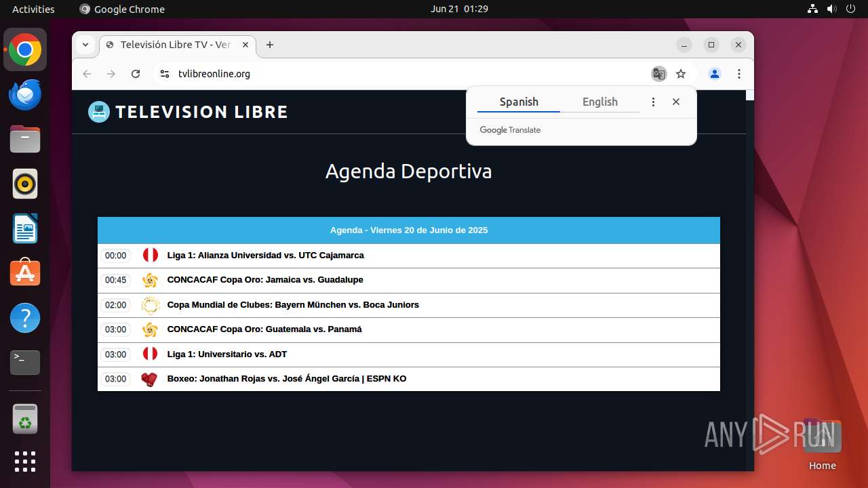The image size is (868, 488).
Task: Bookmark this tab with the star icon
Action: (x=681, y=74)
